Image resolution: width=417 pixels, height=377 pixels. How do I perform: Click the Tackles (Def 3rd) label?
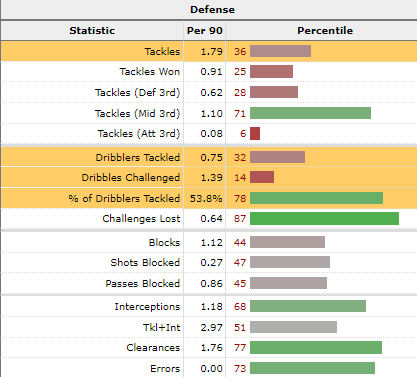pyautogui.click(x=137, y=92)
